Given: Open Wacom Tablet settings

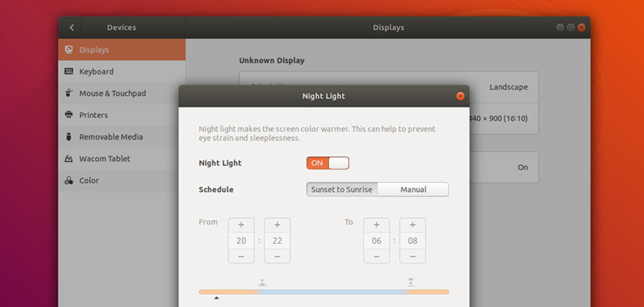Looking at the screenshot, I should (x=122, y=159).
